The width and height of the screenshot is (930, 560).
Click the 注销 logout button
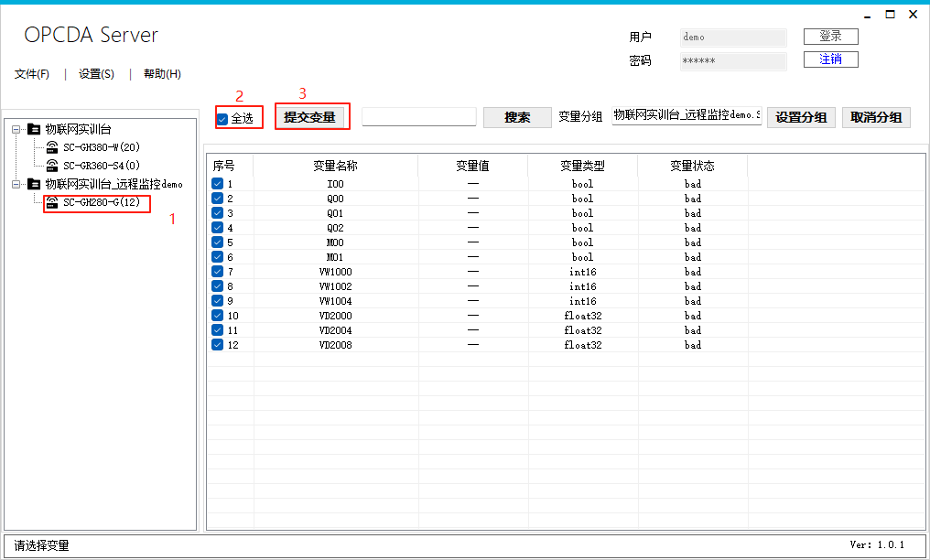click(830, 59)
